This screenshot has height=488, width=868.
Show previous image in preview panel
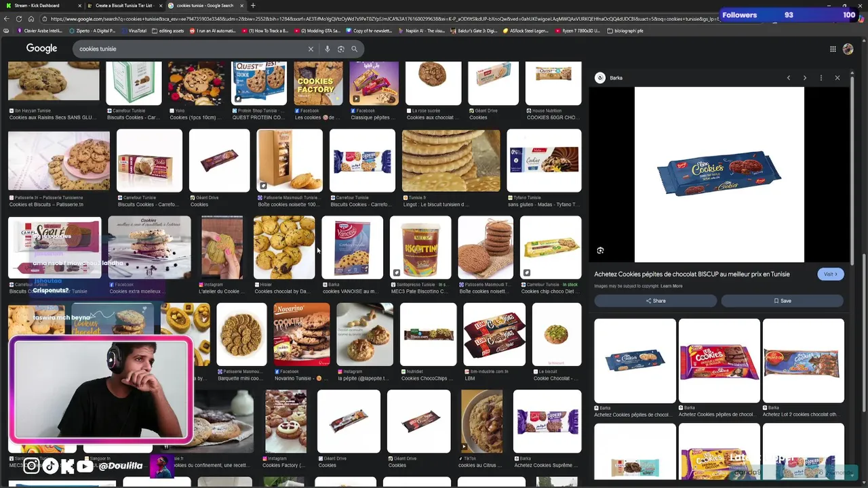(x=788, y=78)
